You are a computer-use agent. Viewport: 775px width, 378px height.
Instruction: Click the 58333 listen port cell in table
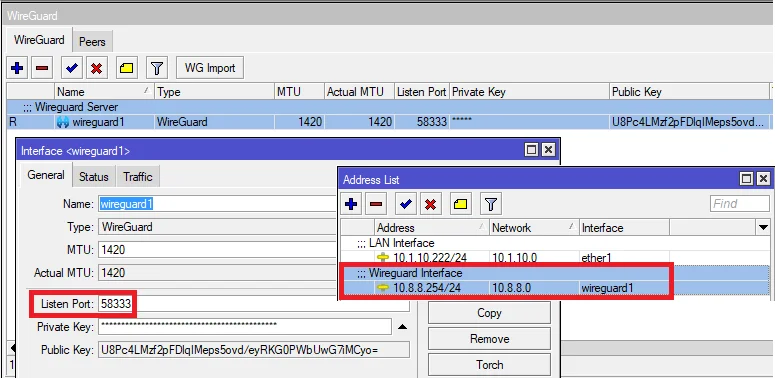422,122
